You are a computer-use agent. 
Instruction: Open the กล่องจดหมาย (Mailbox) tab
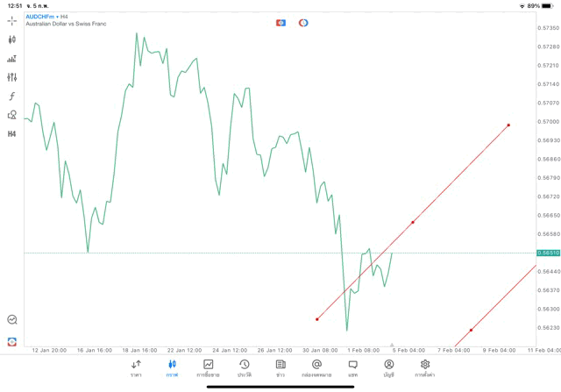(316, 367)
